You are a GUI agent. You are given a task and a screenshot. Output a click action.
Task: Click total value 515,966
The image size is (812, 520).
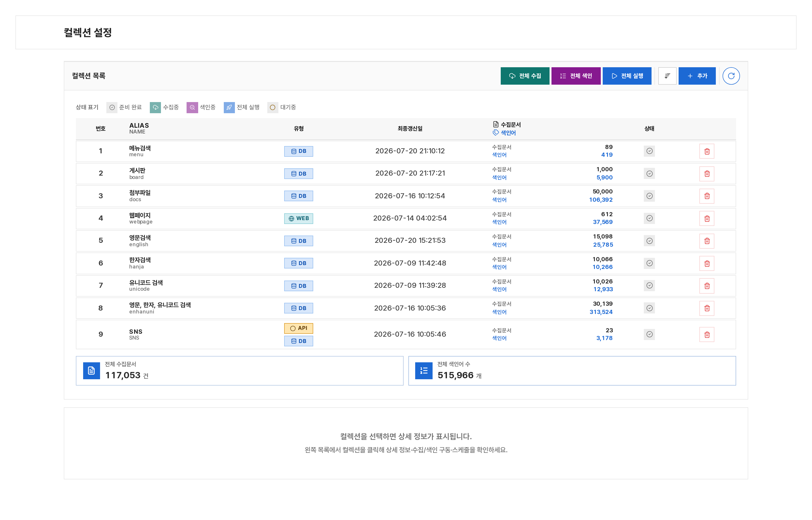click(x=456, y=375)
